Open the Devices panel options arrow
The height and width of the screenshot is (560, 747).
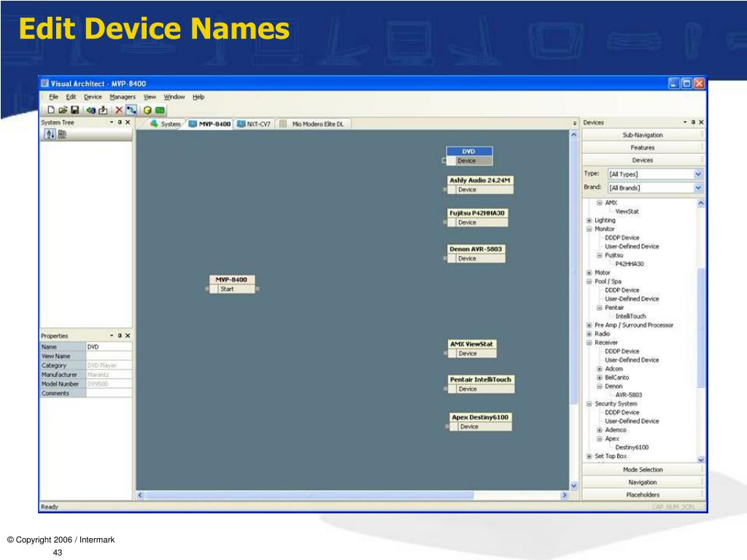[x=685, y=122]
